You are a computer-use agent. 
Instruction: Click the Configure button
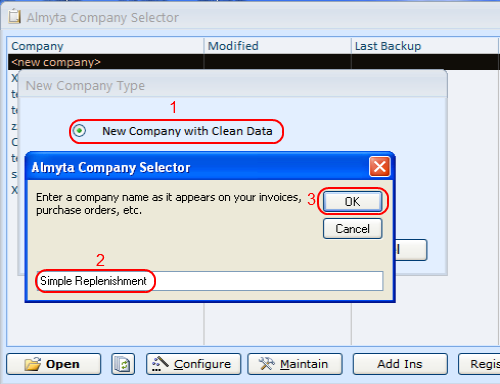[193, 364]
